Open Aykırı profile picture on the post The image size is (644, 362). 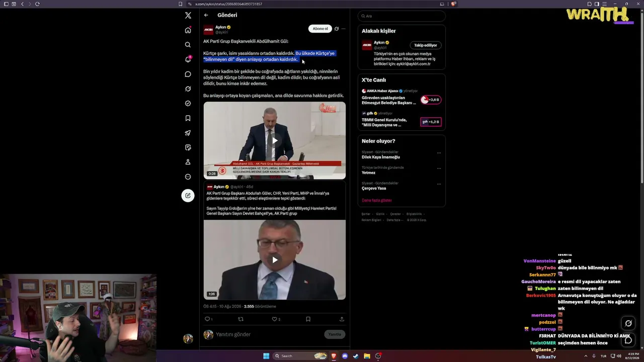tap(208, 30)
